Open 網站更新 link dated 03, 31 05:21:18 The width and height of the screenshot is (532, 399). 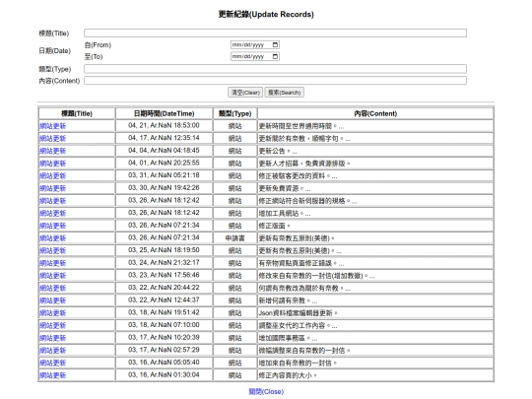tap(52, 175)
